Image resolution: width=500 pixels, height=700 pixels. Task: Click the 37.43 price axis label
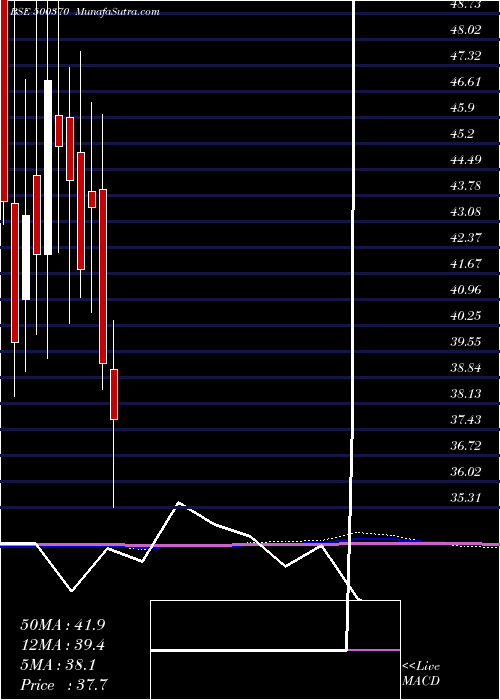pyautogui.click(x=466, y=420)
